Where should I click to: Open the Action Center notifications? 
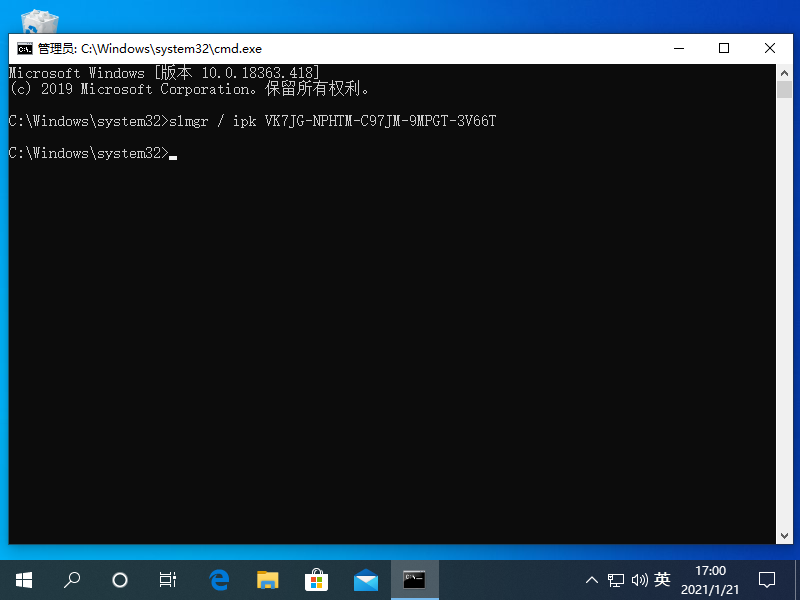[767, 579]
